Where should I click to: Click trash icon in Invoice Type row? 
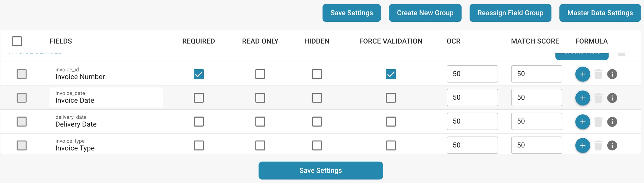click(598, 145)
